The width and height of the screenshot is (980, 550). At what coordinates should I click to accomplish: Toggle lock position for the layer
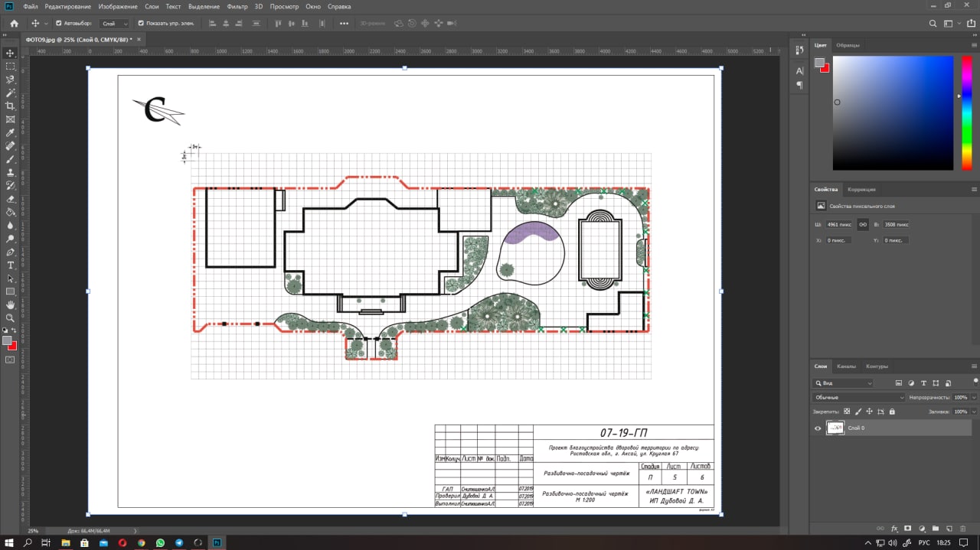tap(869, 412)
